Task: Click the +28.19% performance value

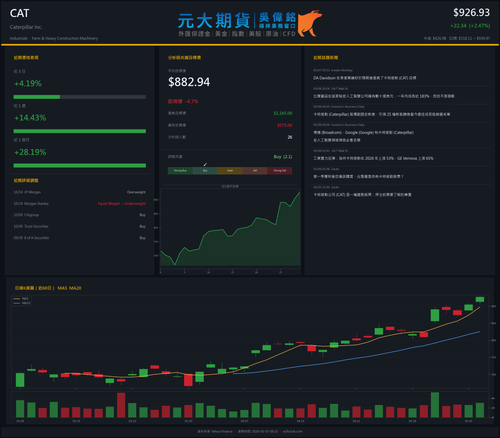Action: (x=30, y=152)
